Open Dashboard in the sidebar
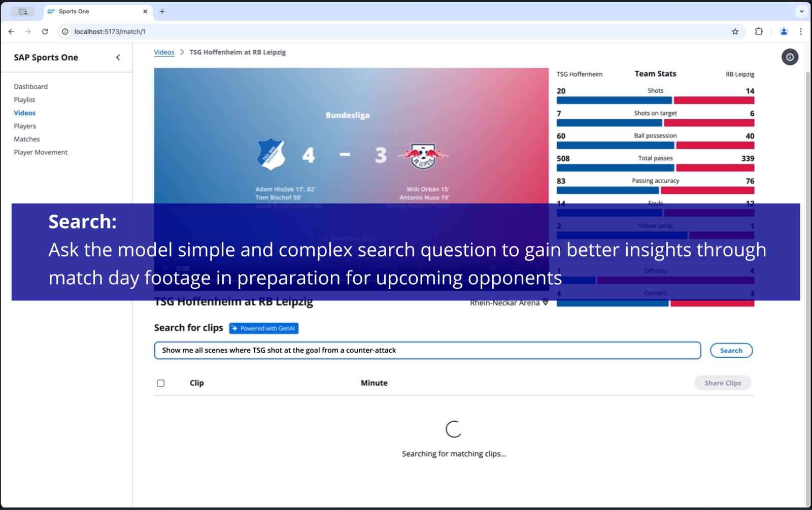This screenshot has width=812, height=510. (x=31, y=87)
